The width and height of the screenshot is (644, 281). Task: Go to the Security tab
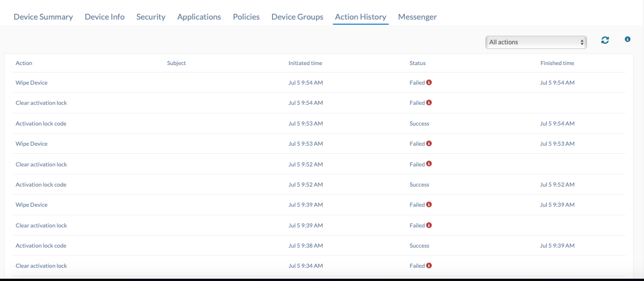click(151, 17)
